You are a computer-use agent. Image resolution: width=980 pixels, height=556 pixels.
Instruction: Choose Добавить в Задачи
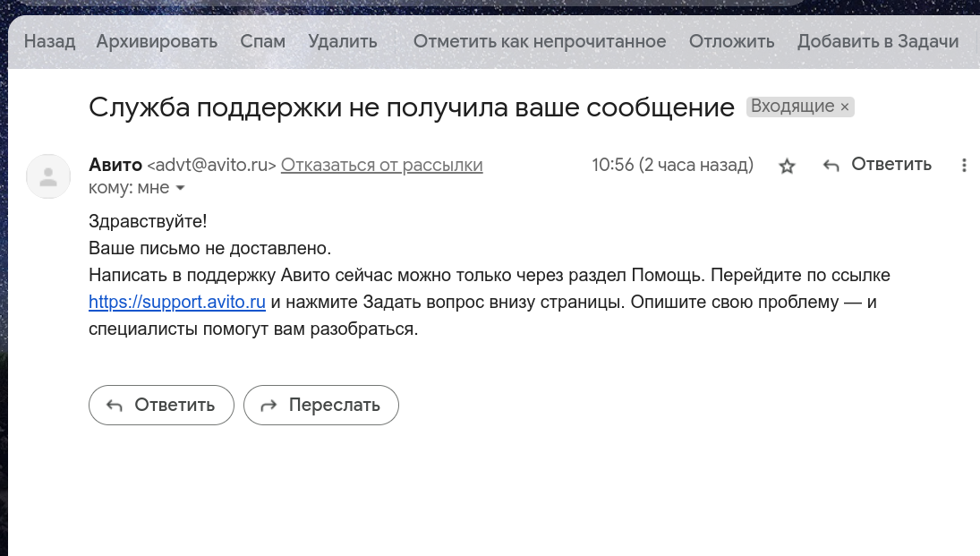tap(877, 41)
